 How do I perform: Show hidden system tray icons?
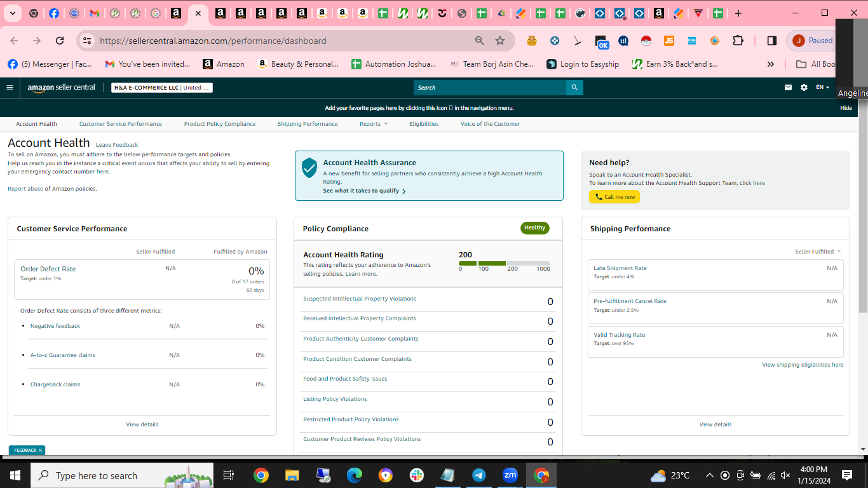click(x=709, y=475)
